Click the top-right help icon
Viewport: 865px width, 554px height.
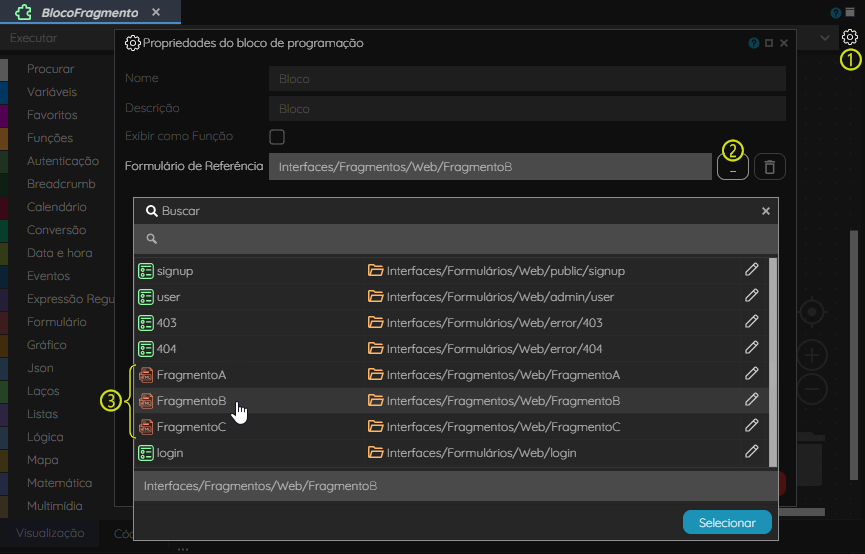836,13
